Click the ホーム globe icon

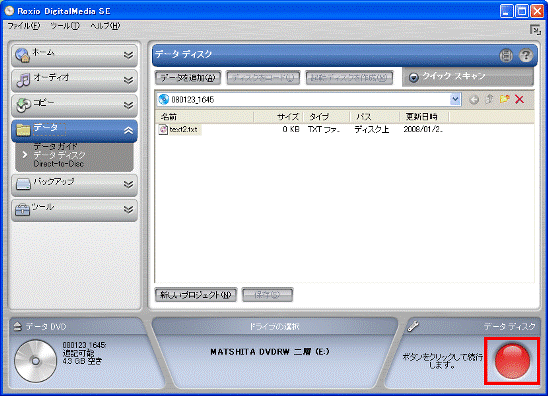coord(23,55)
